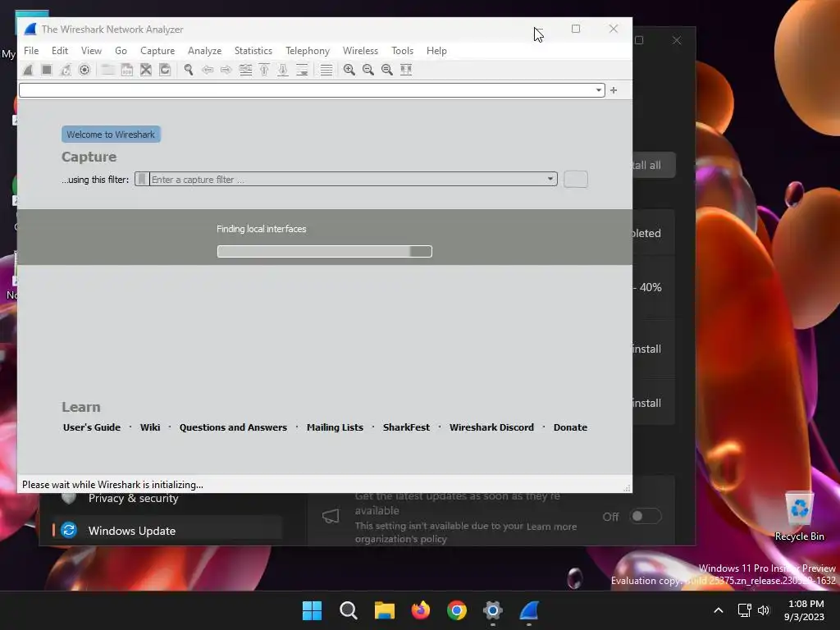Open the File menu
Viewport: 840px width, 630px height.
pyautogui.click(x=31, y=51)
